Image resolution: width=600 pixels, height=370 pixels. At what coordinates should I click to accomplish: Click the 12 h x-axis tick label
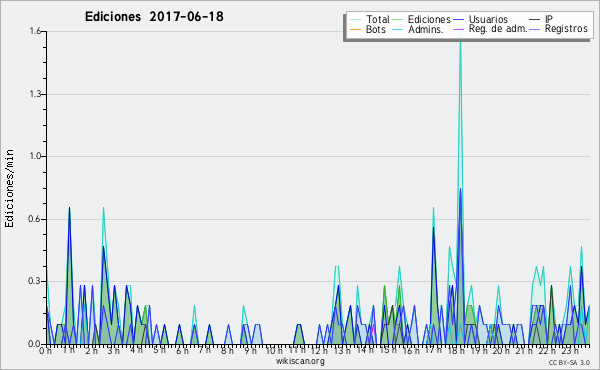(319, 350)
